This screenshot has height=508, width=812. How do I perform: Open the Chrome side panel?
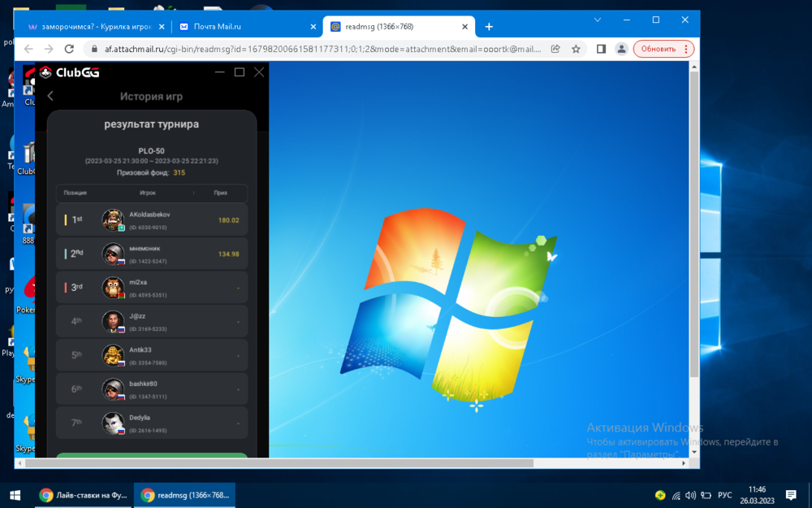tap(601, 49)
